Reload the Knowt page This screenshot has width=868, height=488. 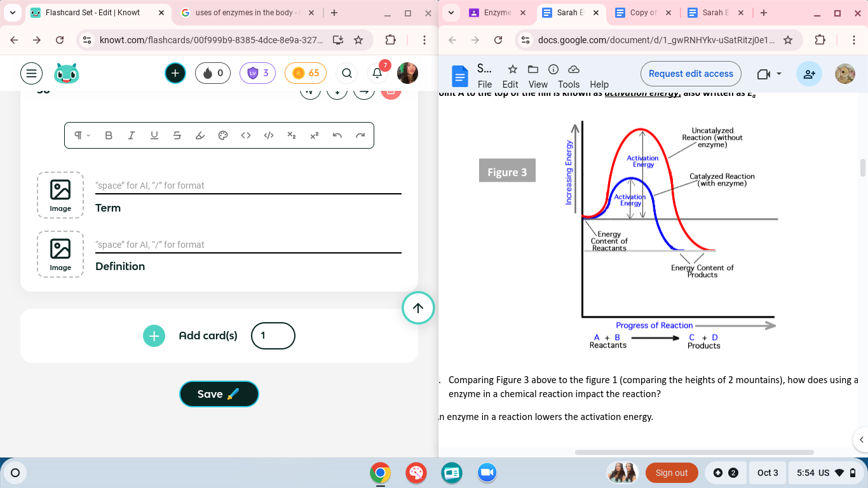[60, 40]
